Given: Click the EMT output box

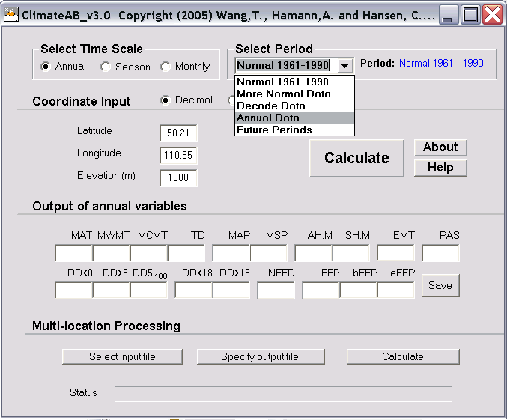Looking at the screenshot, I should 395,253.
